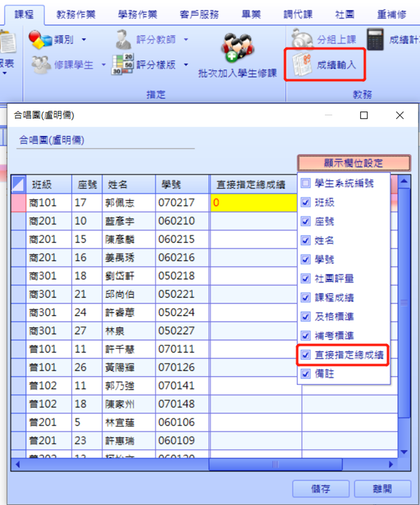Image resolution: width=420 pixels, height=505 pixels.
Task: Open 成績輸入 grade entry icon
Action: point(302,64)
